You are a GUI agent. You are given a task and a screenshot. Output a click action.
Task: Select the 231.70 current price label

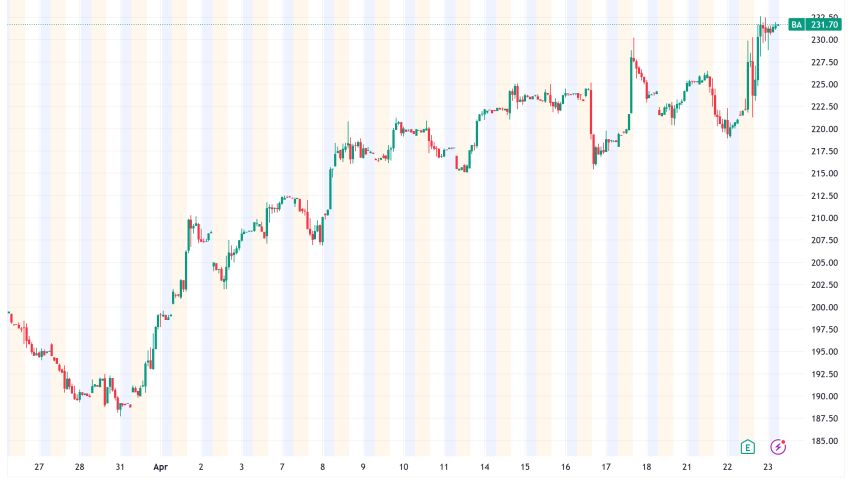click(823, 25)
